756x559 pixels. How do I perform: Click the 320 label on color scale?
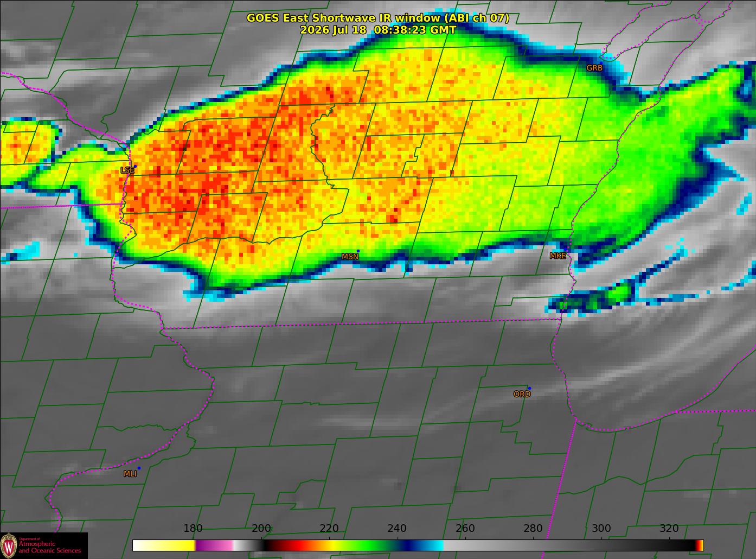point(669,529)
